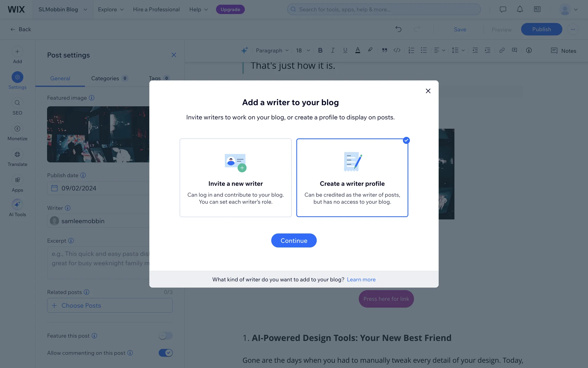588x368 pixels.
Task: Open the notifications bell
Action: click(x=520, y=9)
